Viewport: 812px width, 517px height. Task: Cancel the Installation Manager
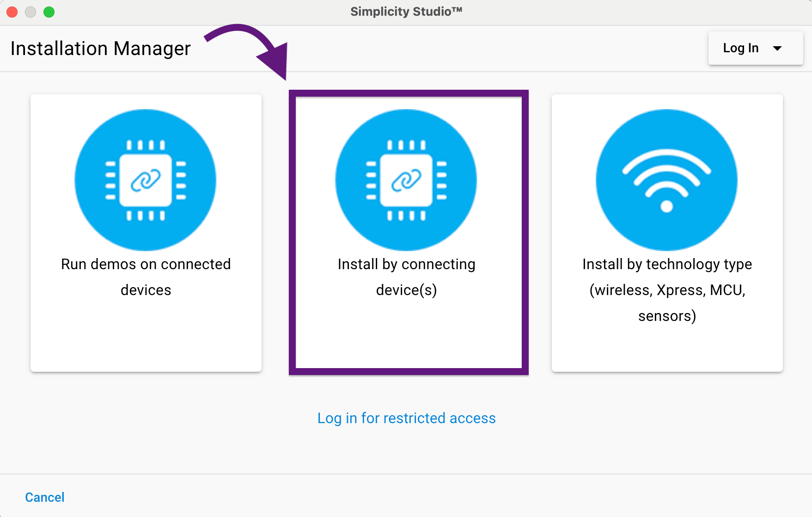pos(45,497)
